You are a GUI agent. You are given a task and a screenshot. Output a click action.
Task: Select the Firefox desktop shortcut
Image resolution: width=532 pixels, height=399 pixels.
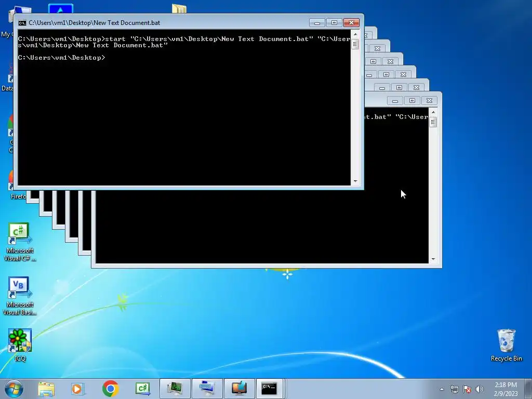[x=11, y=185]
